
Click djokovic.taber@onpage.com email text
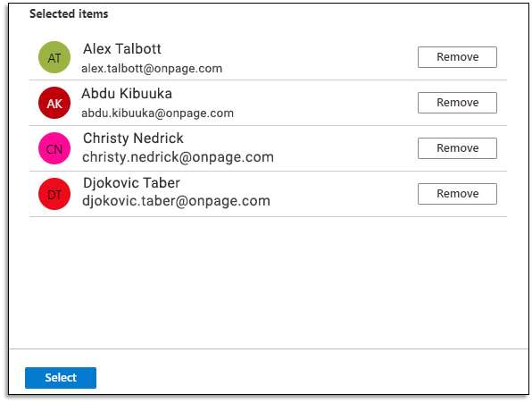pos(176,201)
